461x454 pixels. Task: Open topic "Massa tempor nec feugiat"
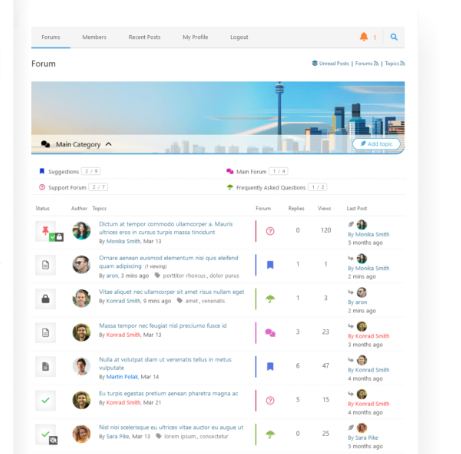coord(163,326)
